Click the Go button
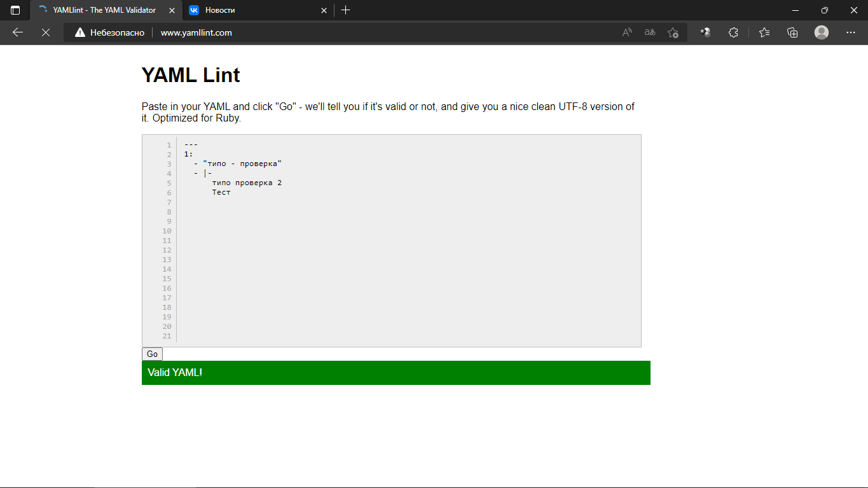This screenshot has height=488, width=868. pyautogui.click(x=152, y=354)
